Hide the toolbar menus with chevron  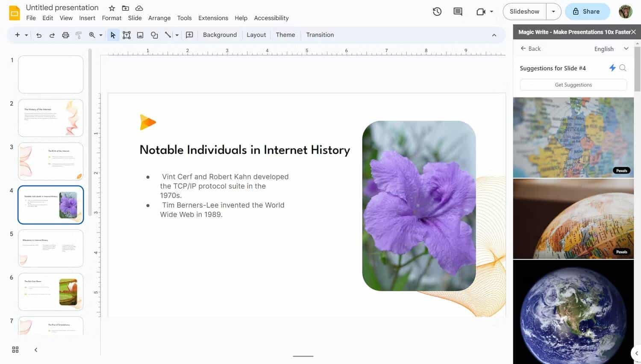pyautogui.click(x=494, y=35)
